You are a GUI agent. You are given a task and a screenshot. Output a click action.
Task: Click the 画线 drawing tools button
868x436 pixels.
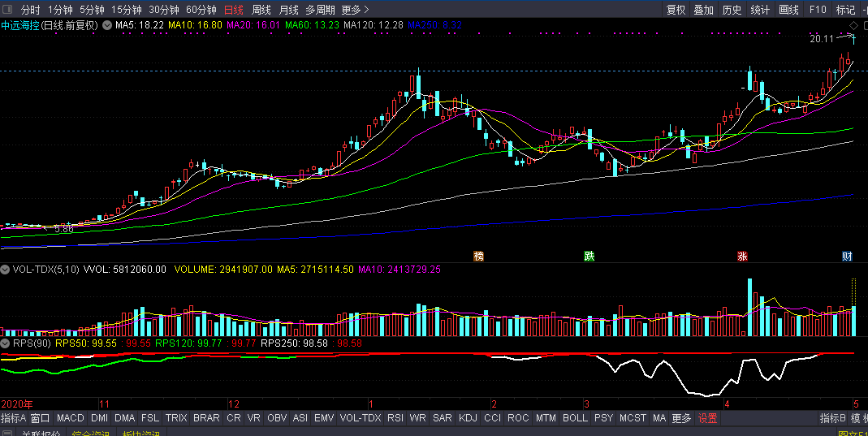(788, 10)
